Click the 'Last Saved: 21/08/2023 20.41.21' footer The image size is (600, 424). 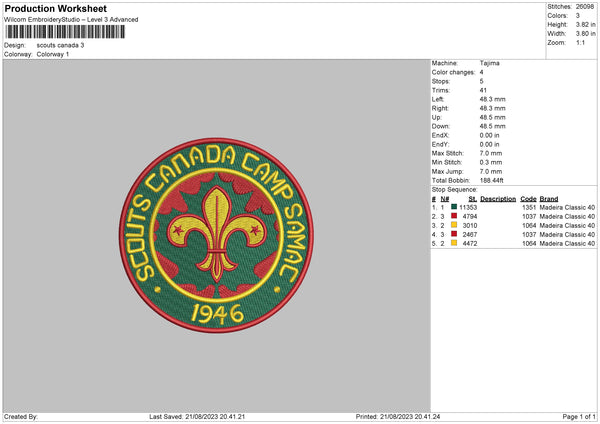pos(197,417)
